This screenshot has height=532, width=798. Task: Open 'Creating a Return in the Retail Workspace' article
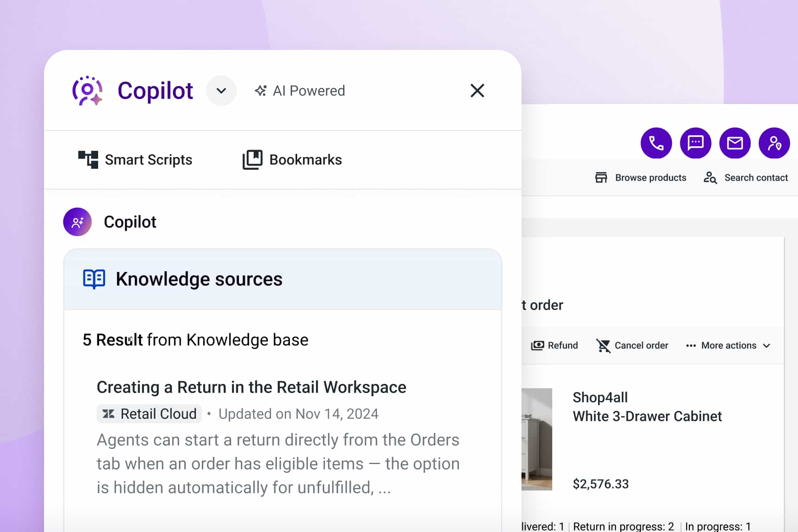point(251,387)
